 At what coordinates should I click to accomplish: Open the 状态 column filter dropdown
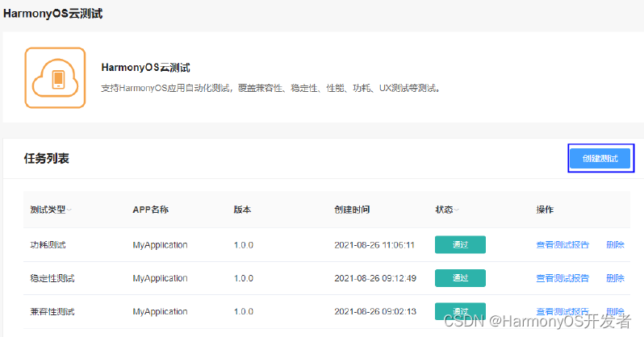(457, 210)
